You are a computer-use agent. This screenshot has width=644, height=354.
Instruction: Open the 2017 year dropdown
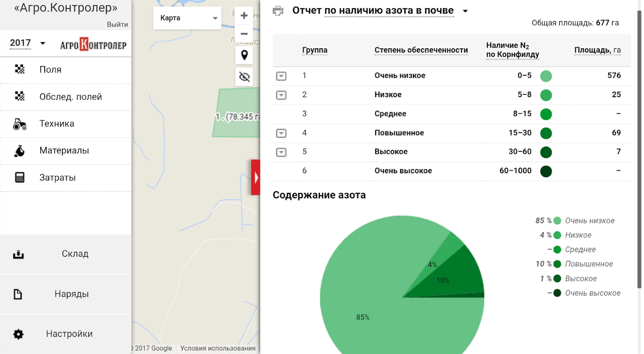pos(28,43)
